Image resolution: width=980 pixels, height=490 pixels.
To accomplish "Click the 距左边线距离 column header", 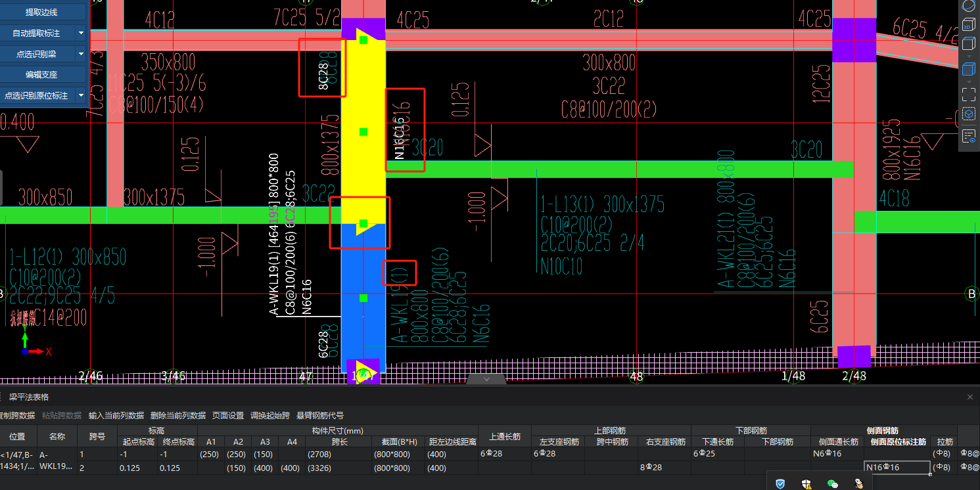I will [452, 442].
